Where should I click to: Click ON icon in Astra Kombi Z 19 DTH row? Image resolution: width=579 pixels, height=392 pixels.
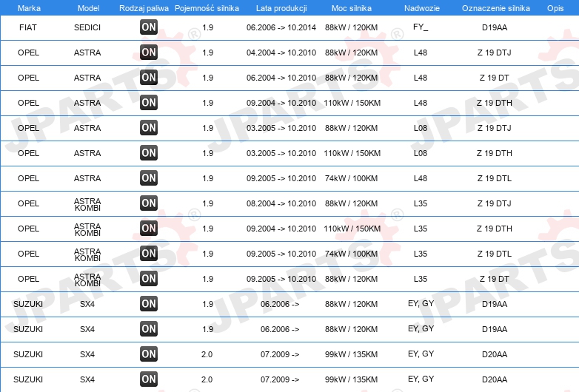(x=149, y=228)
